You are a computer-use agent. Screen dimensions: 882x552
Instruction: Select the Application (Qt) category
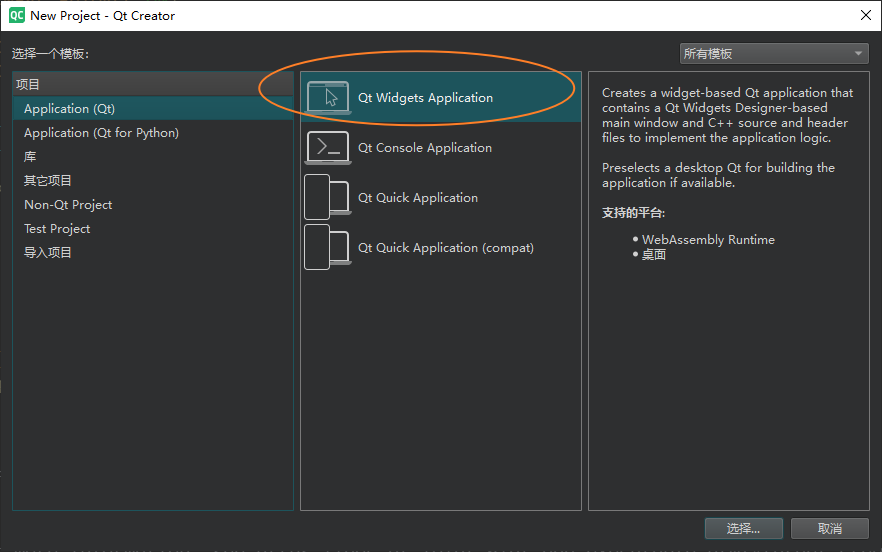(x=153, y=109)
